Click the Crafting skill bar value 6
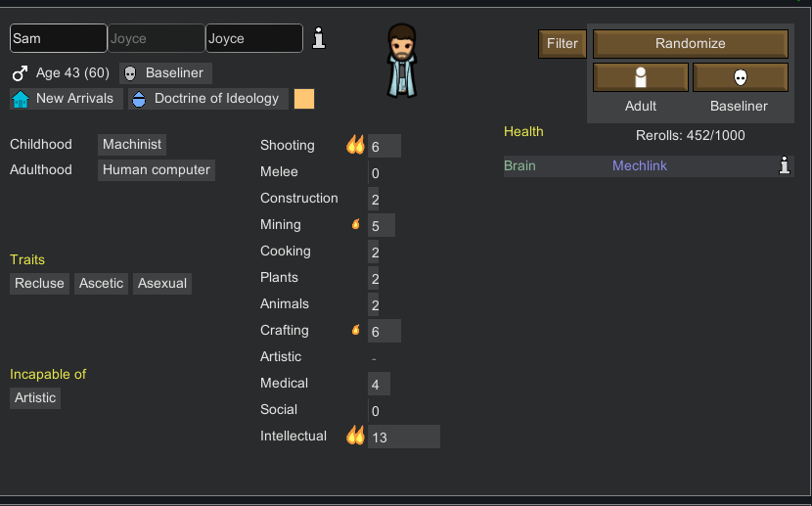 click(x=384, y=332)
